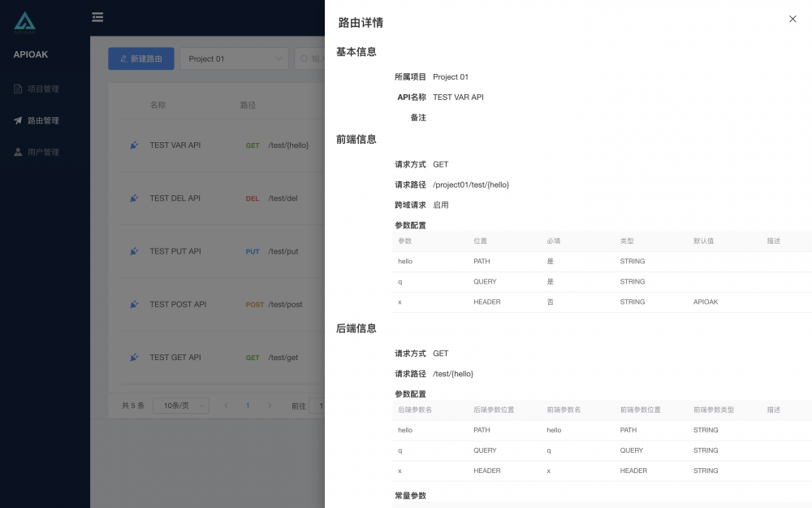
Task: Click the route icon beside TEST POST API
Action: [x=134, y=304]
